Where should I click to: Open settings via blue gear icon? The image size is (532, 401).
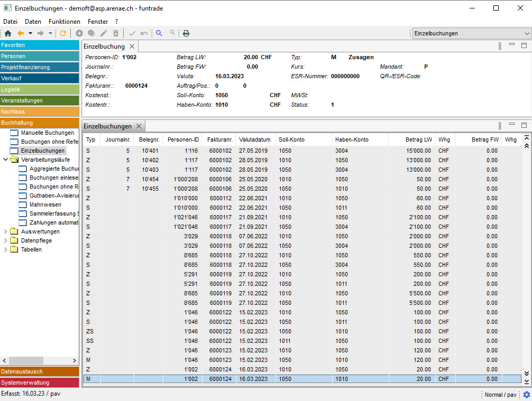[x=526, y=395]
